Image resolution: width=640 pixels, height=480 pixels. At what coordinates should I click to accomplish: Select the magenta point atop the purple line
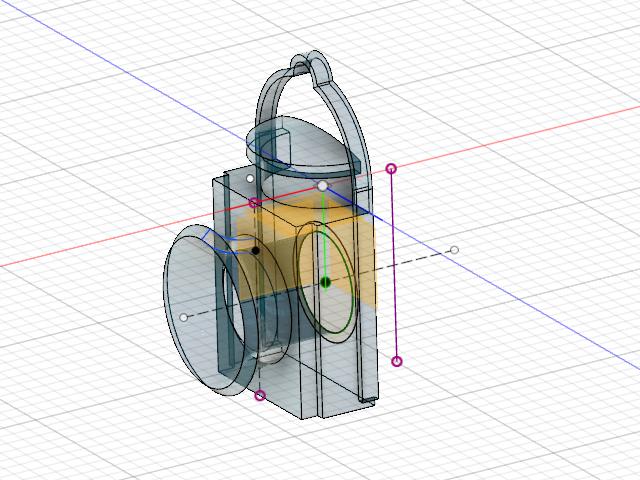[391, 168]
